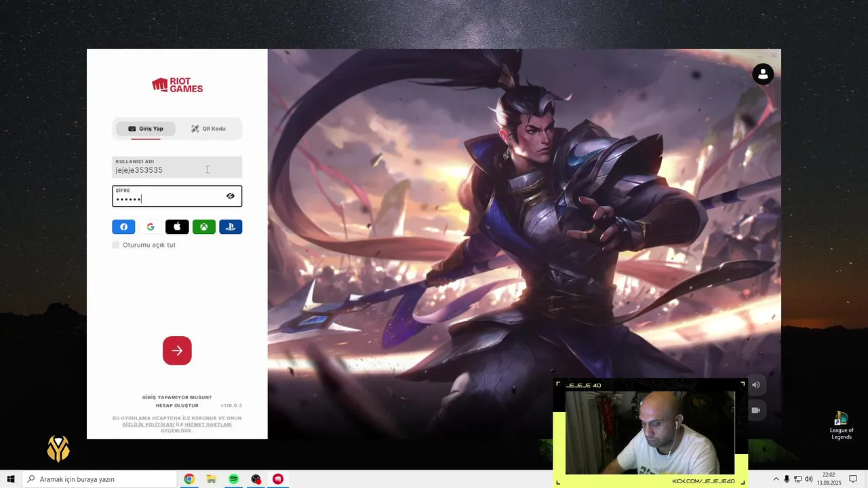Click the webcam overlay thumbnail
Screen dimensions: 868x488
click(650, 432)
